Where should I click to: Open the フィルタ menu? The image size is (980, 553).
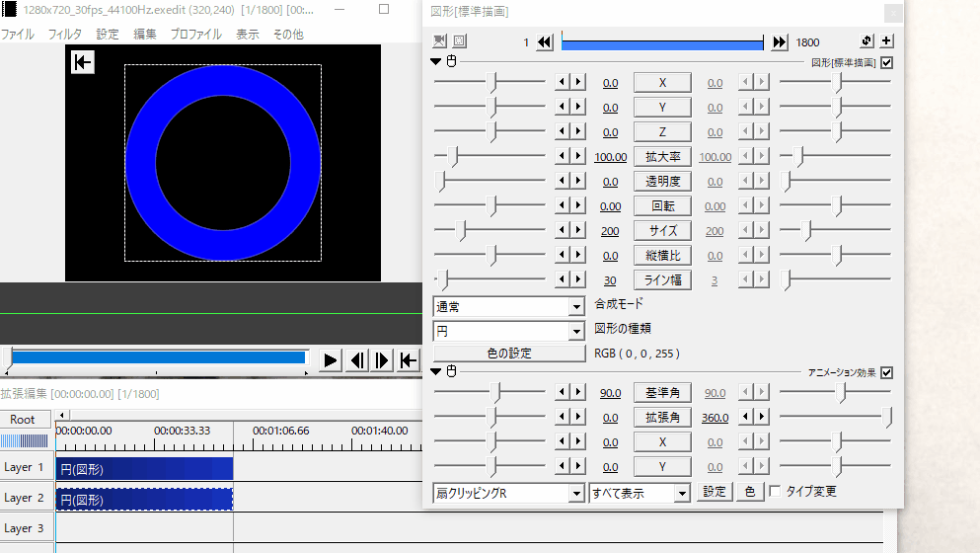(x=65, y=34)
